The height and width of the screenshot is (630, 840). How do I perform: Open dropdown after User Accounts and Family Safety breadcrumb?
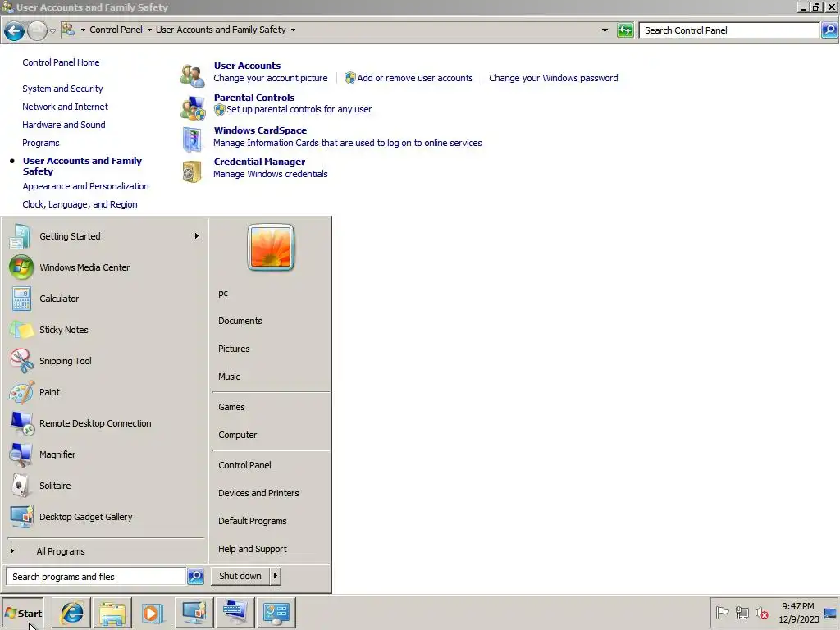click(293, 30)
